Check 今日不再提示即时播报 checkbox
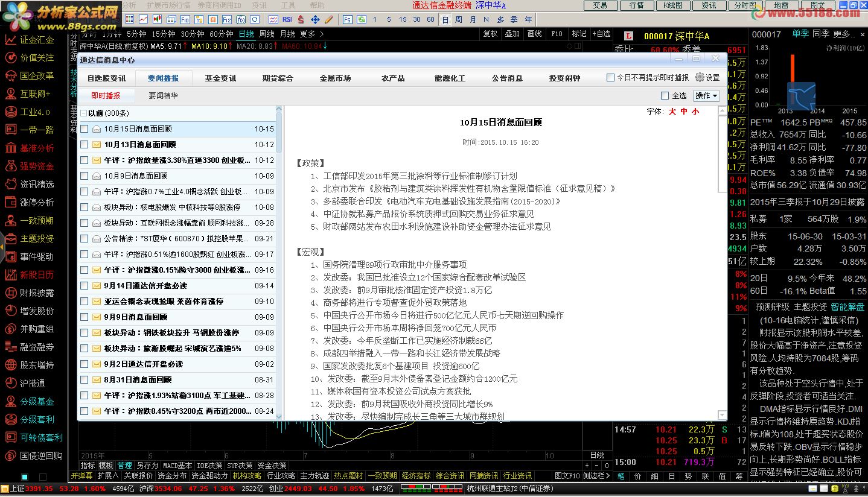Screen dimensions: 868x497 610,78
